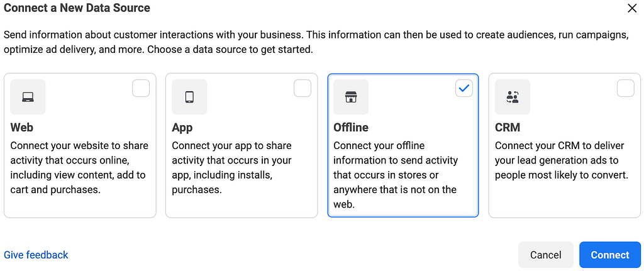The image size is (644, 271).
Task: Check the Web data source checkbox
Action: coord(141,88)
